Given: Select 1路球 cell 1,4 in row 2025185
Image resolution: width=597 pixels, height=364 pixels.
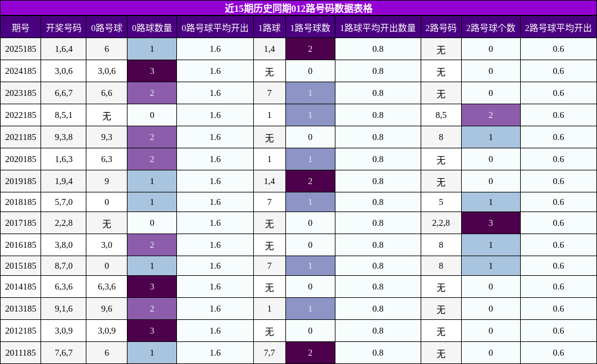Looking at the screenshot, I should click(269, 49).
